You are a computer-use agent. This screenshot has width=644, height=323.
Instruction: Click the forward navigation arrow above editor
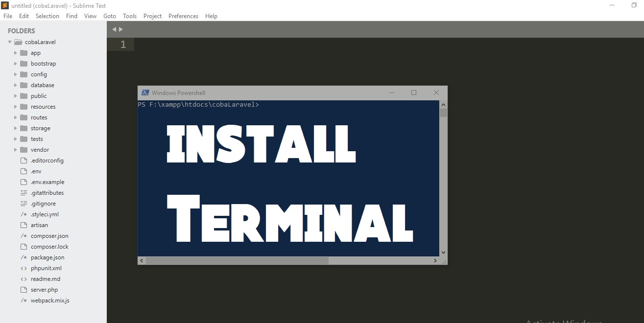click(x=121, y=29)
